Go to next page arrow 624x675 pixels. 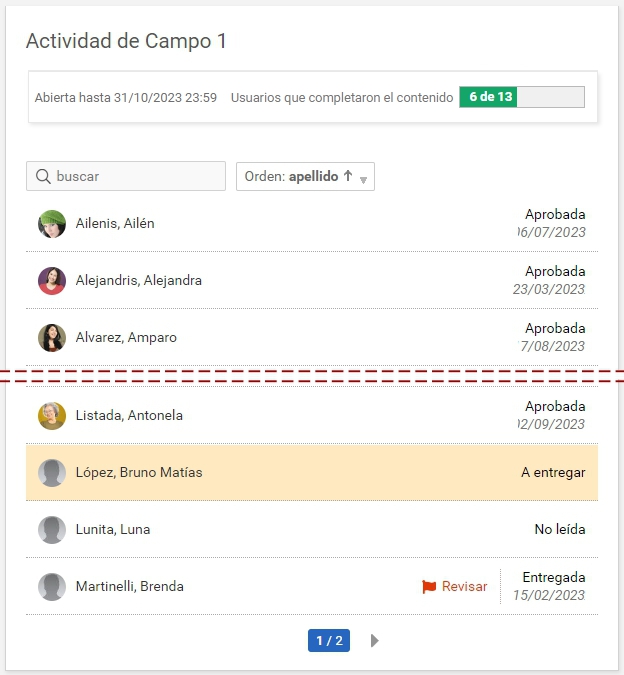[x=375, y=641]
